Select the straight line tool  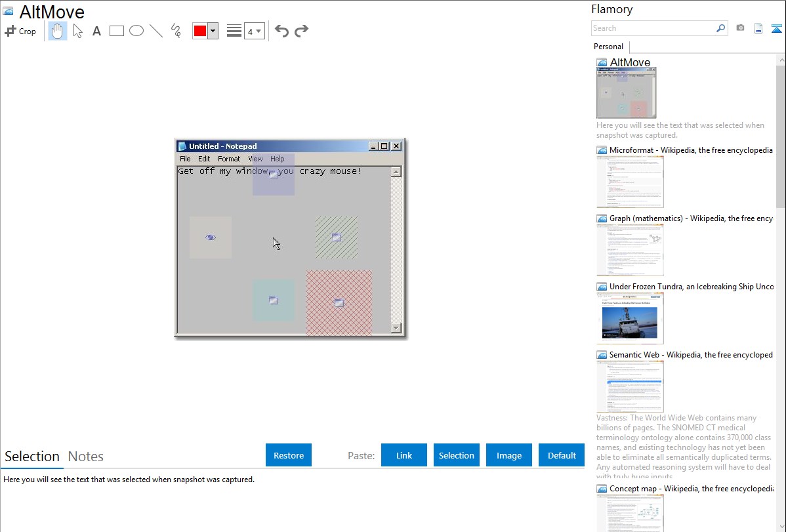pos(156,31)
